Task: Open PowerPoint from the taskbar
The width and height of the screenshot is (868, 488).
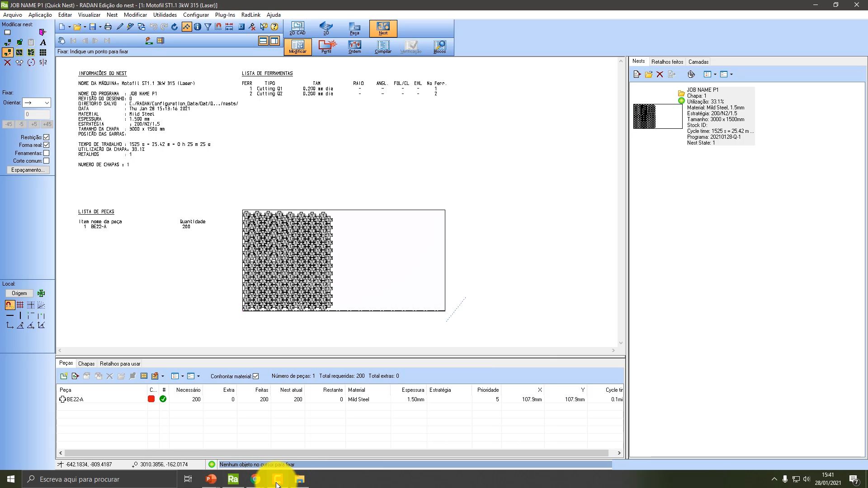Action: click(211, 479)
